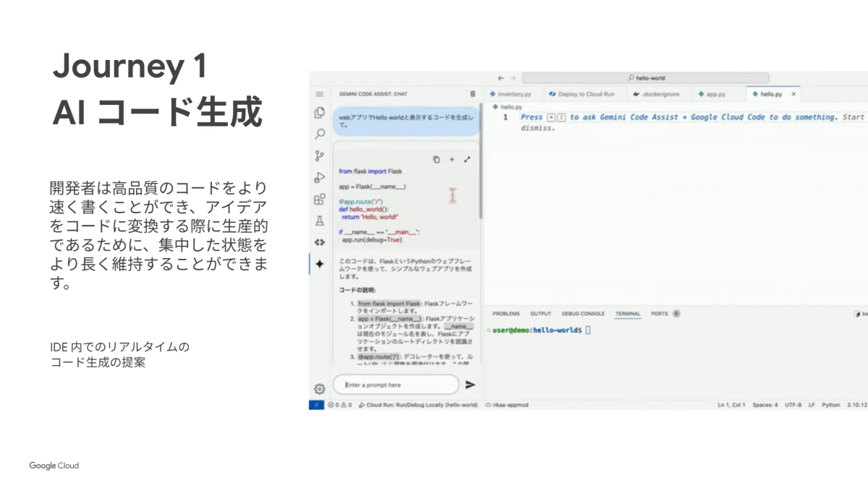Click Cloud Run: Run/Debug Locally status item
This screenshot has height=488, width=868.
[418, 405]
